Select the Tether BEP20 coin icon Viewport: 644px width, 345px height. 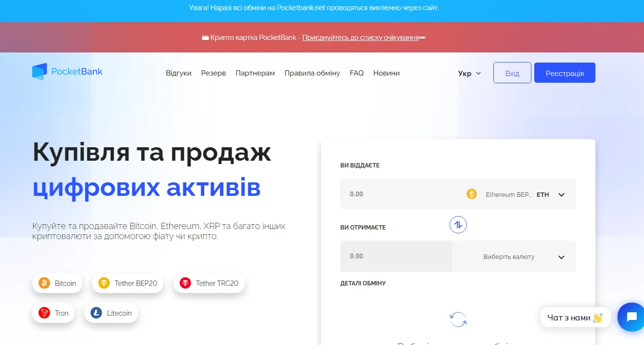click(104, 283)
